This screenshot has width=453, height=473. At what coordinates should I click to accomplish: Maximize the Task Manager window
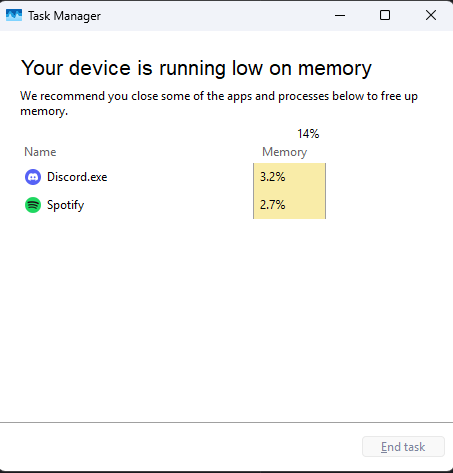[385, 15]
